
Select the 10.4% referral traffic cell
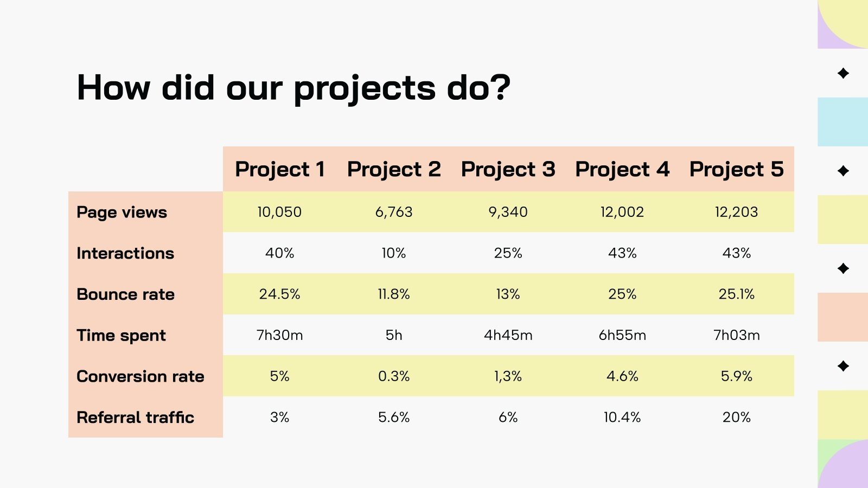tap(622, 418)
